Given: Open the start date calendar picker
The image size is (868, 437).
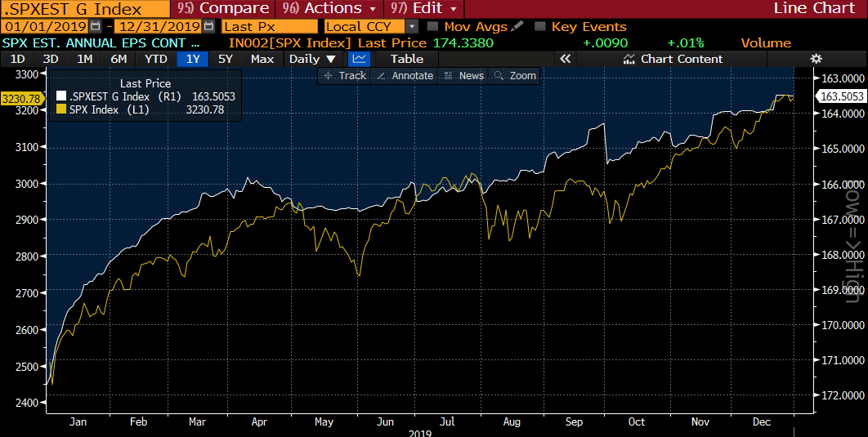Looking at the screenshot, I should click(95, 27).
